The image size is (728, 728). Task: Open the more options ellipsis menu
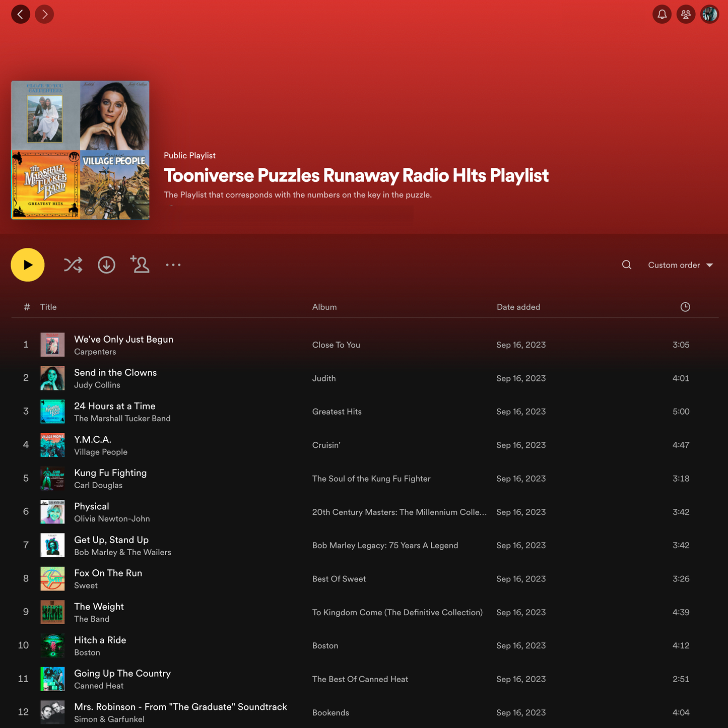(x=173, y=265)
